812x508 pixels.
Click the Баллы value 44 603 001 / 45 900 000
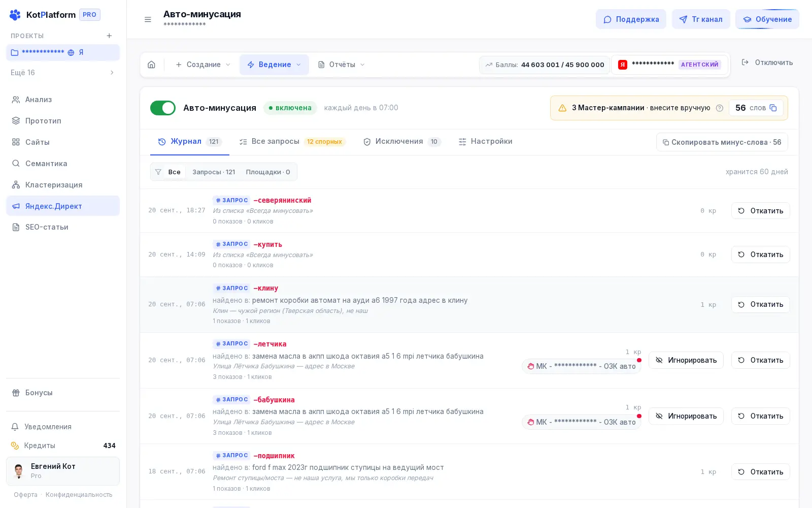click(x=562, y=65)
